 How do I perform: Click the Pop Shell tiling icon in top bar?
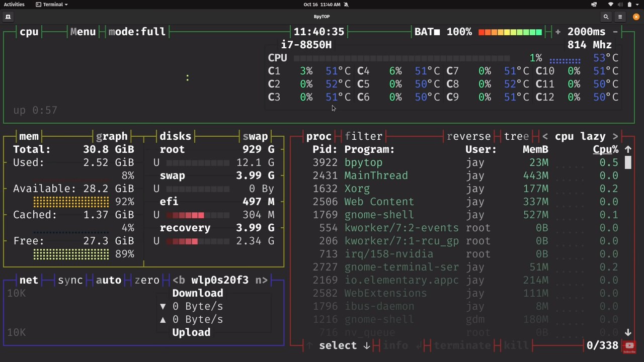594,5
